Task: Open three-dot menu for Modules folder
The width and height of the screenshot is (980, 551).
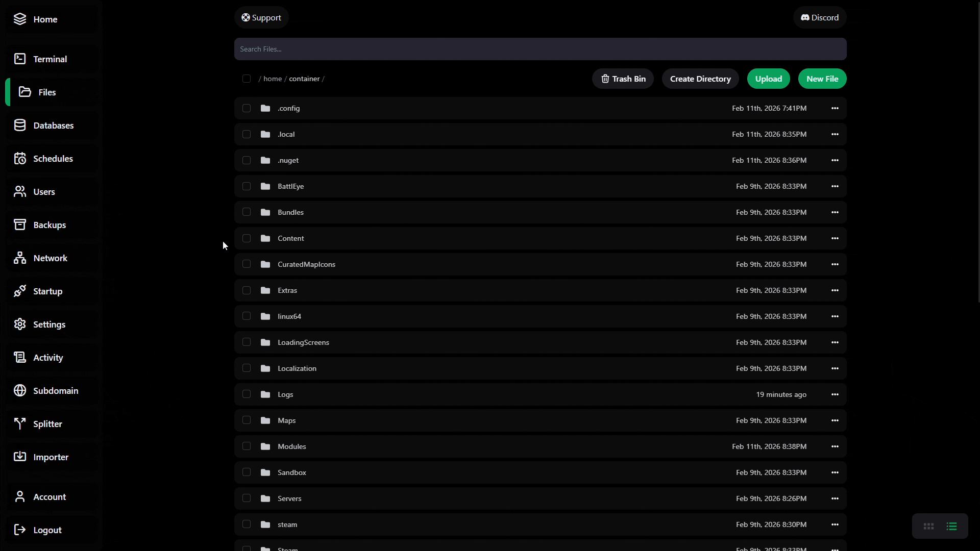Action: click(x=835, y=446)
